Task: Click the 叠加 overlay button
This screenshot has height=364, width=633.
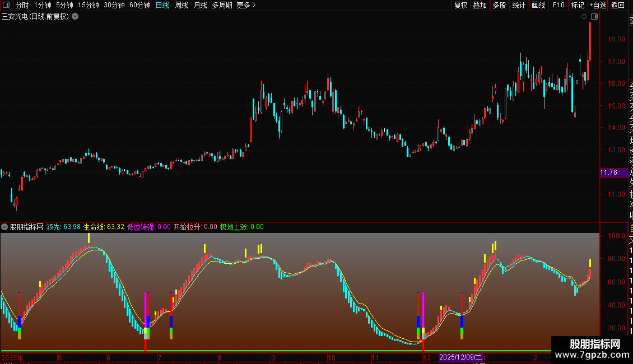Action: (480, 5)
